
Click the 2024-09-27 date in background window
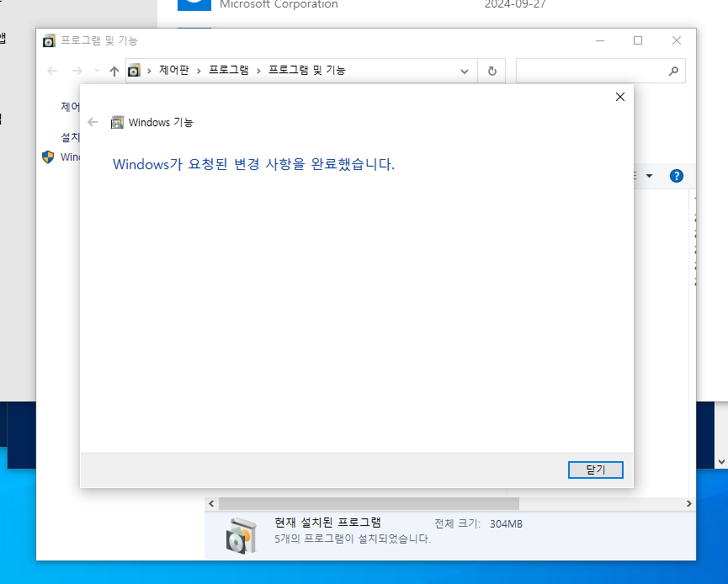[x=515, y=5]
